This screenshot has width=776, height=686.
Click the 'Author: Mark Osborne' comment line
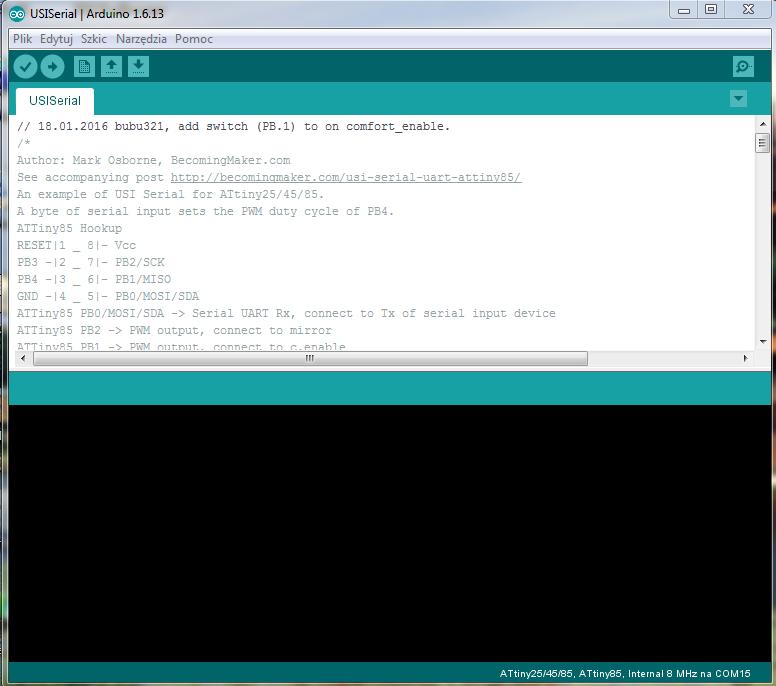[x=153, y=160]
